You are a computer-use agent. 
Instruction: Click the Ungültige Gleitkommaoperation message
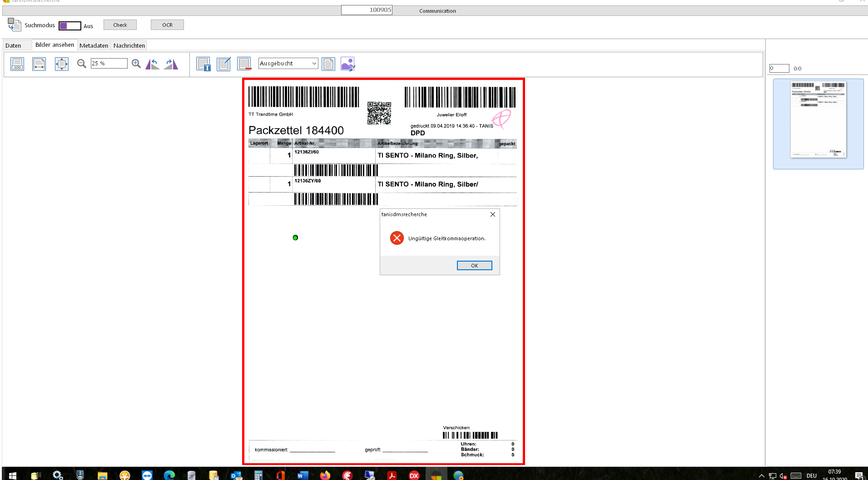(x=446, y=238)
